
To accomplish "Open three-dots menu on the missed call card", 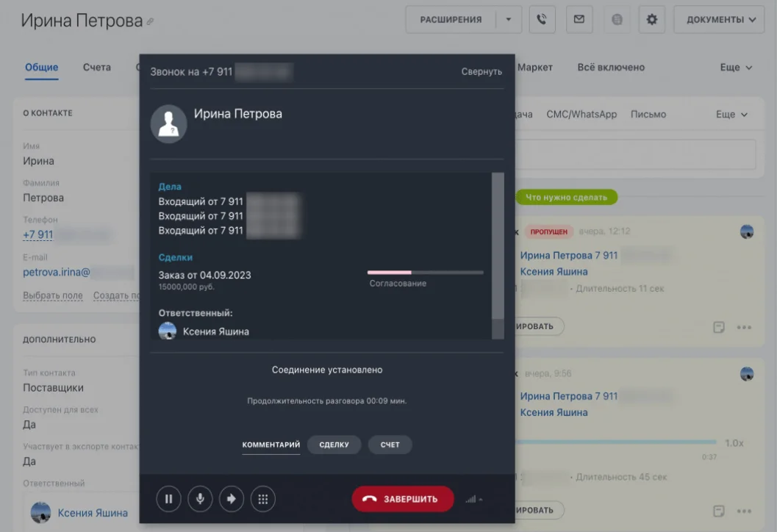I will [x=744, y=327].
